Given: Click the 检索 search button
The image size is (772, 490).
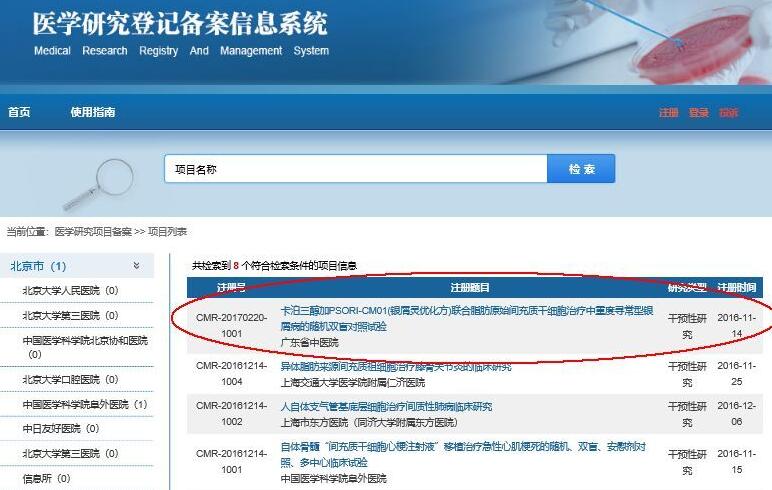Looking at the screenshot, I should 581,169.
